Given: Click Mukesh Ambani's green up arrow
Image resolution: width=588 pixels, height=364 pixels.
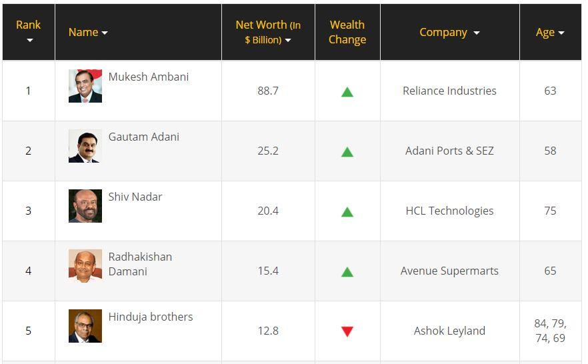Looking at the screenshot, I should click(347, 92).
